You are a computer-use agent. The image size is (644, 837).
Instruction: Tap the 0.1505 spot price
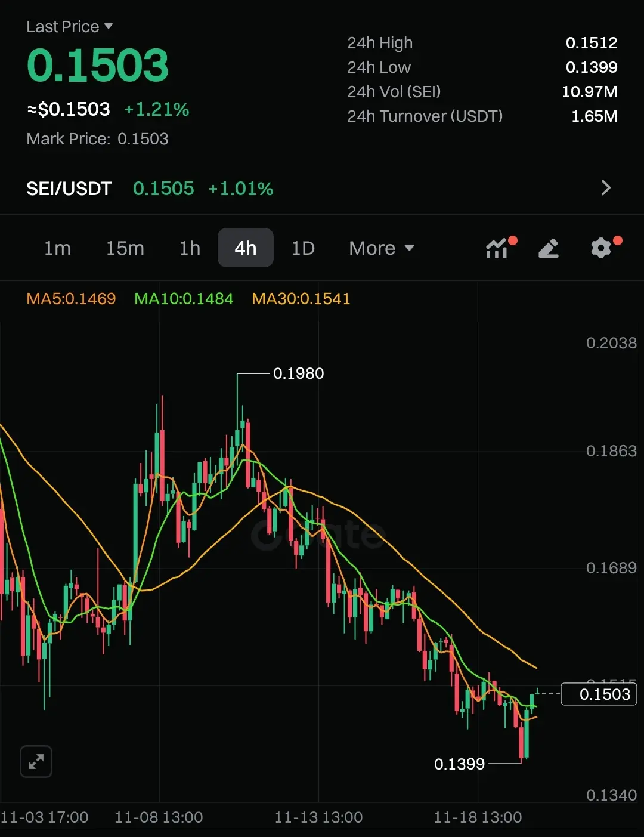pyautogui.click(x=163, y=189)
